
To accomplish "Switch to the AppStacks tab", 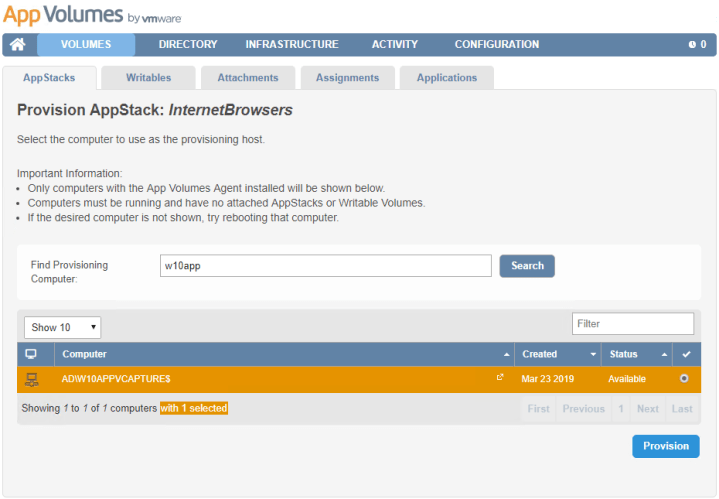I will (49, 78).
